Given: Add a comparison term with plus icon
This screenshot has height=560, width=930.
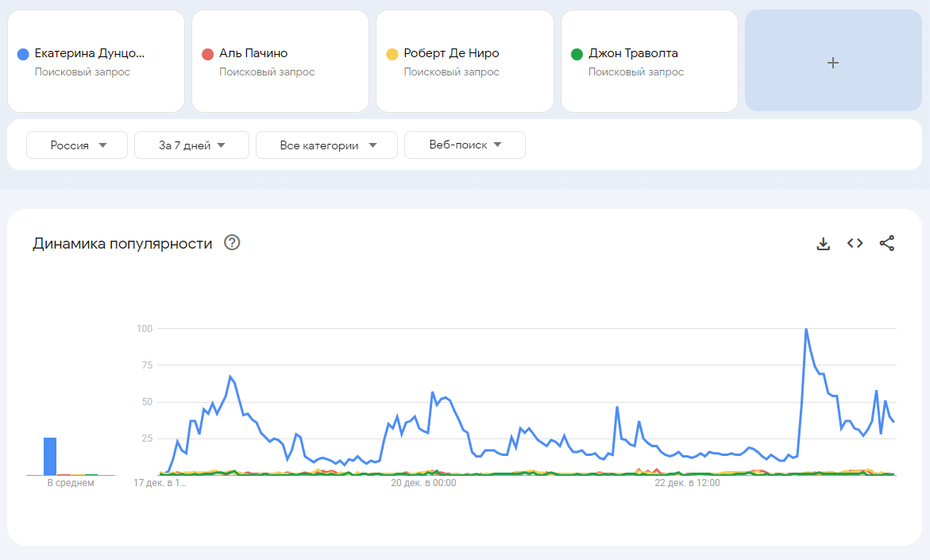Looking at the screenshot, I should (833, 61).
